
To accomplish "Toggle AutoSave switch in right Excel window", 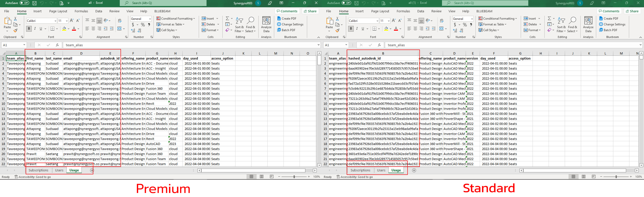I will pos(346,3).
